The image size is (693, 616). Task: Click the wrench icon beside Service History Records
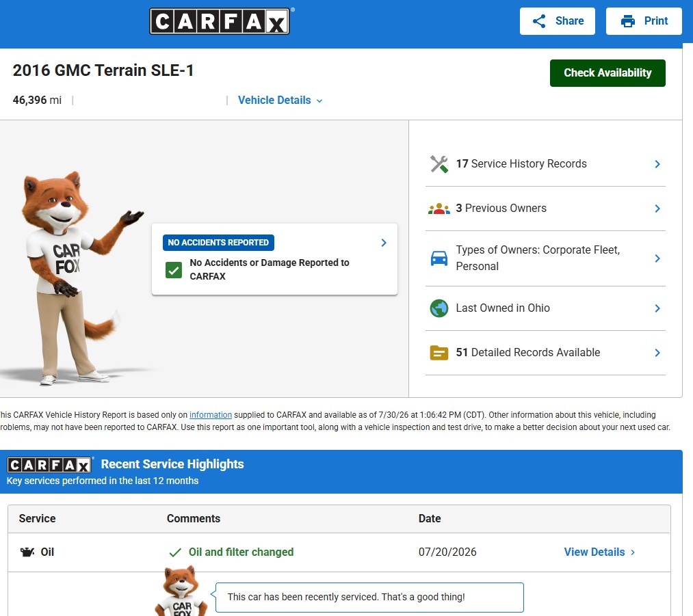(x=439, y=164)
